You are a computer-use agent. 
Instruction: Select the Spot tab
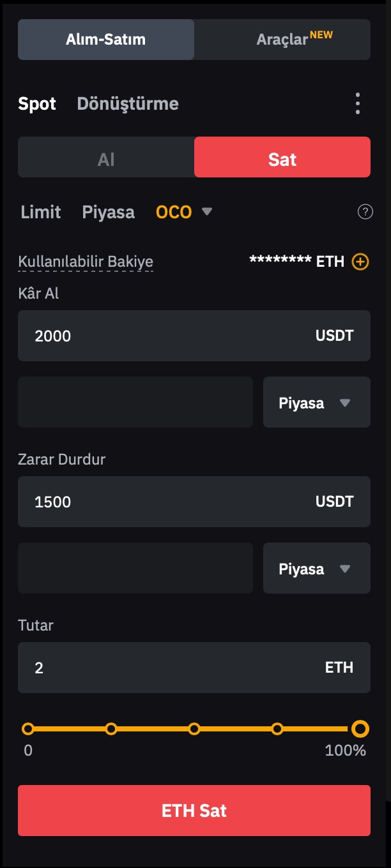(x=37, y=104)
